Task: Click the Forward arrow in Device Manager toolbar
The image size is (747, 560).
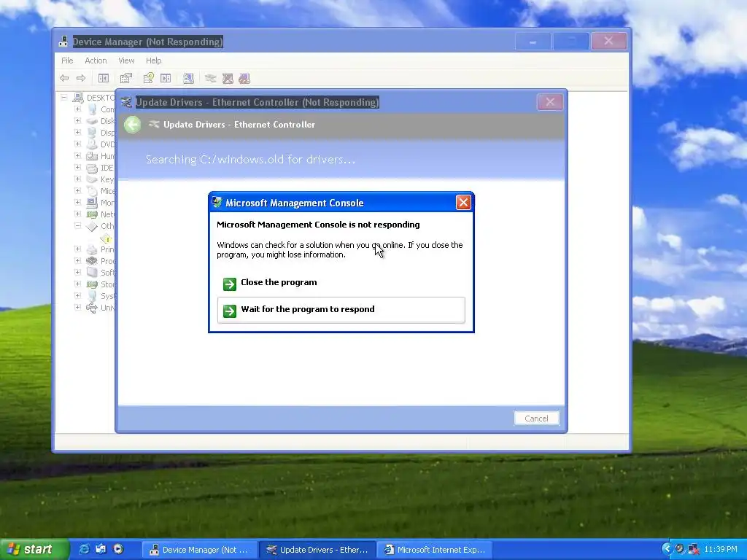Action: click(x=81, y=78)
